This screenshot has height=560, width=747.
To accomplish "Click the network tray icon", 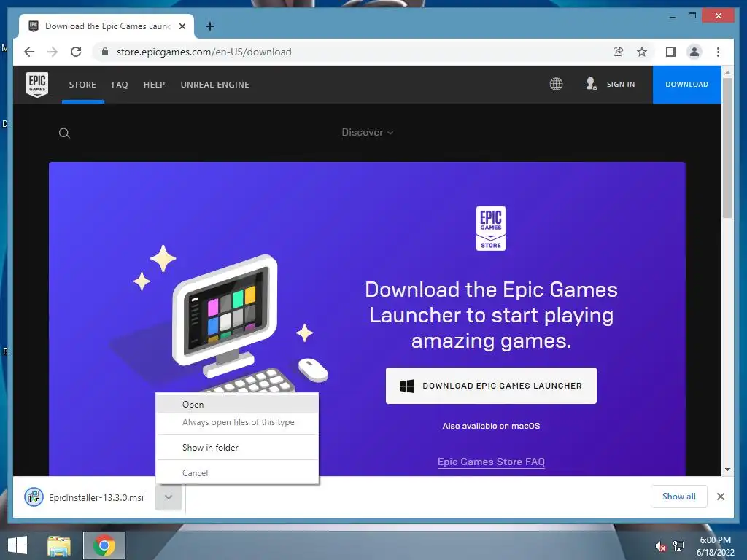I will (678, 545).
